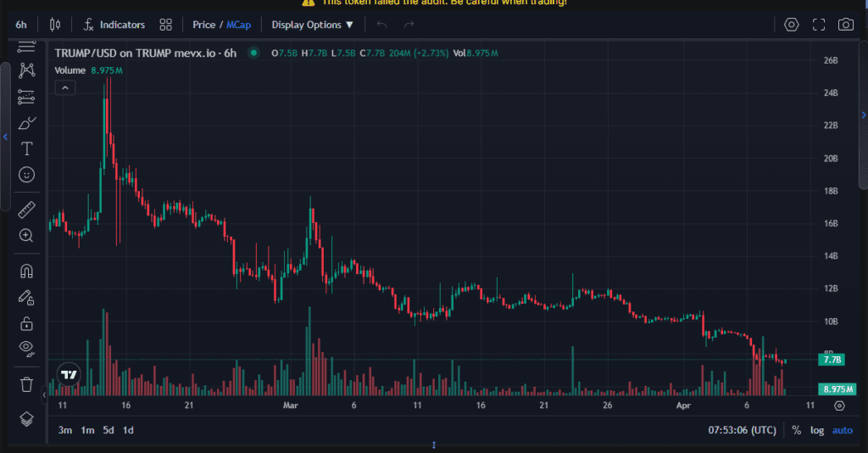Viewport: 868px width, 453px height.
Task: Click the 26B price axis label
Action: 831,60
